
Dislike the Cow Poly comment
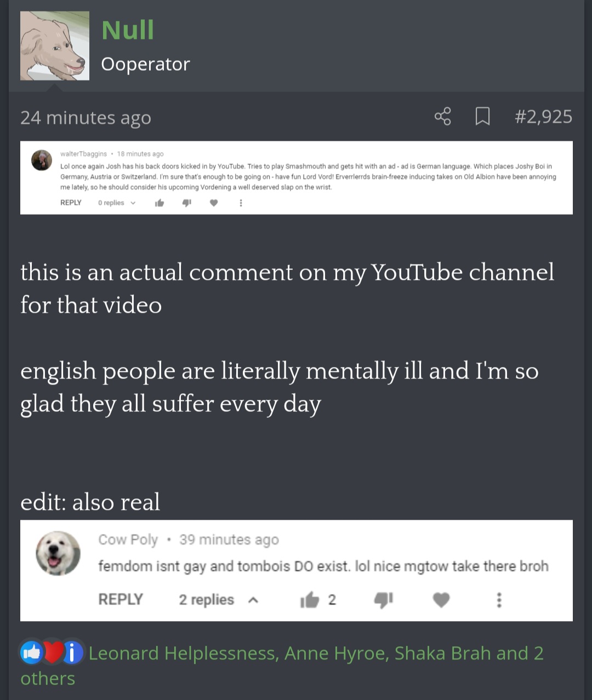coord(383,600)
